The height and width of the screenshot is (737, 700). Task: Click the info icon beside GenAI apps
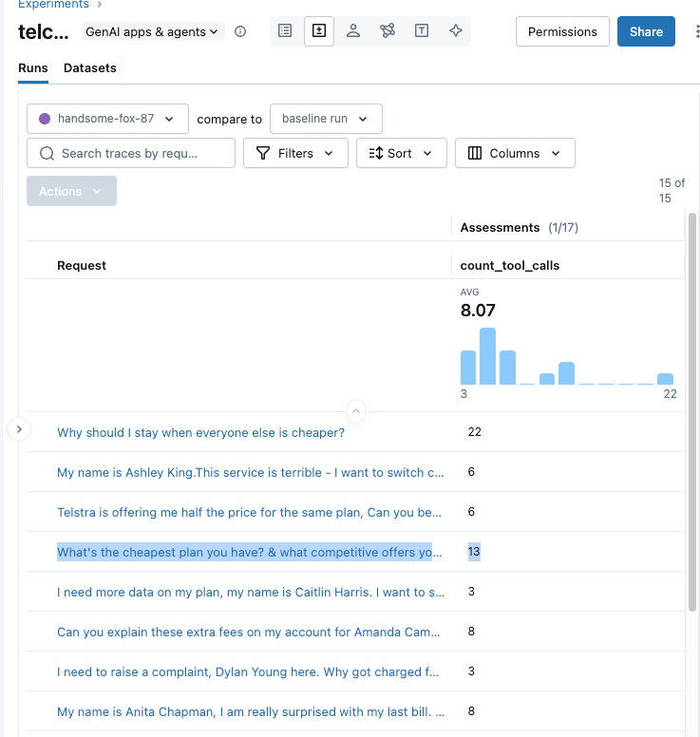(x=240, y=31)
